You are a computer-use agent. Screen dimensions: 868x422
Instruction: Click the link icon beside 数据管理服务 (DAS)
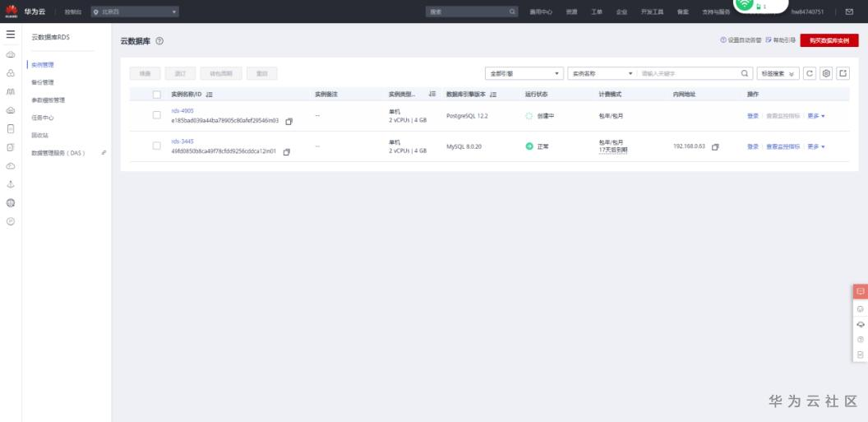(104, 152)
